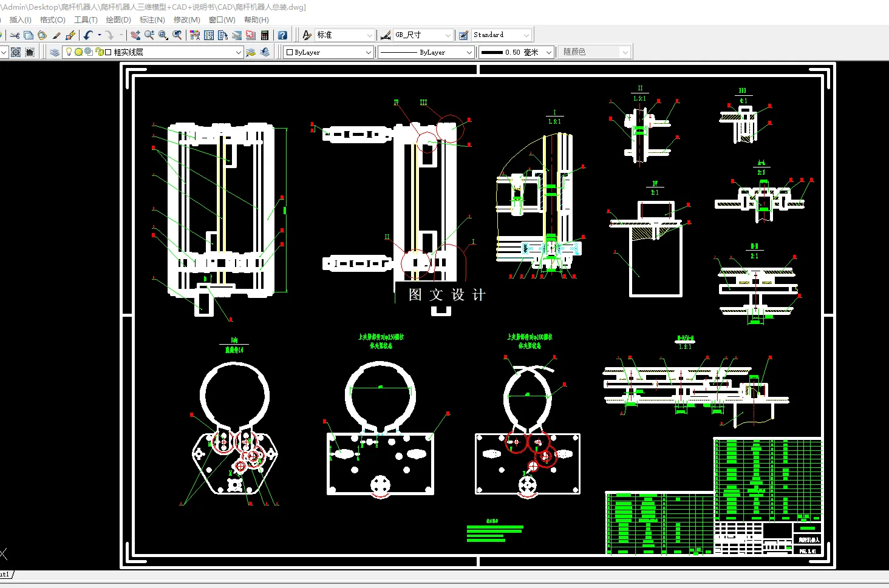Open the GB_尺寸 dimension style dropdown
The image size is (889, 588).
[423, 35]
